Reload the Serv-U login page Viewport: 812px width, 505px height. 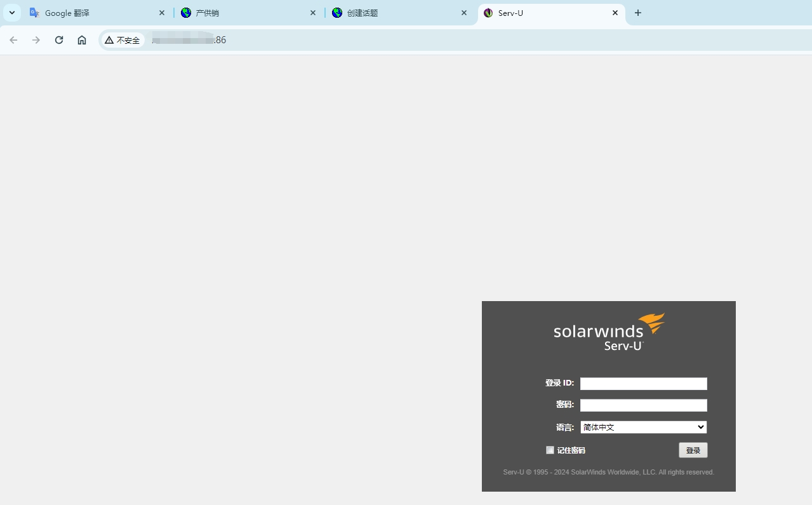(59, 40)
